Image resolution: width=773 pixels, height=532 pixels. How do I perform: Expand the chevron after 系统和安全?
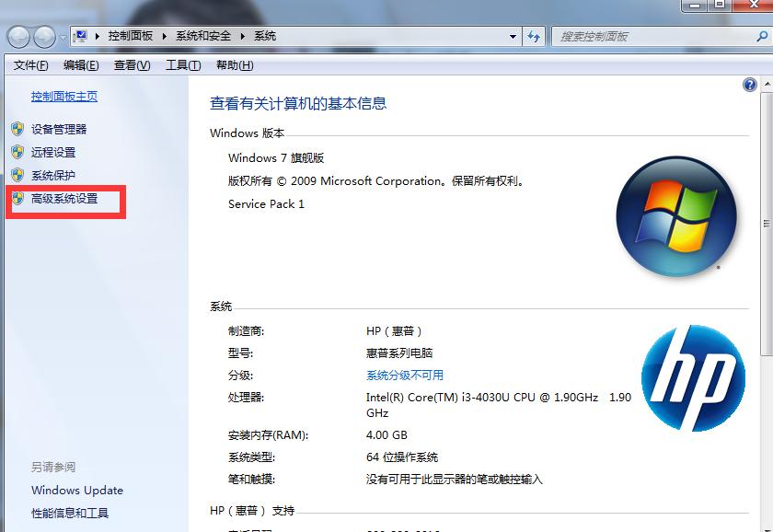pyautogui.click(x=242, y=37)
